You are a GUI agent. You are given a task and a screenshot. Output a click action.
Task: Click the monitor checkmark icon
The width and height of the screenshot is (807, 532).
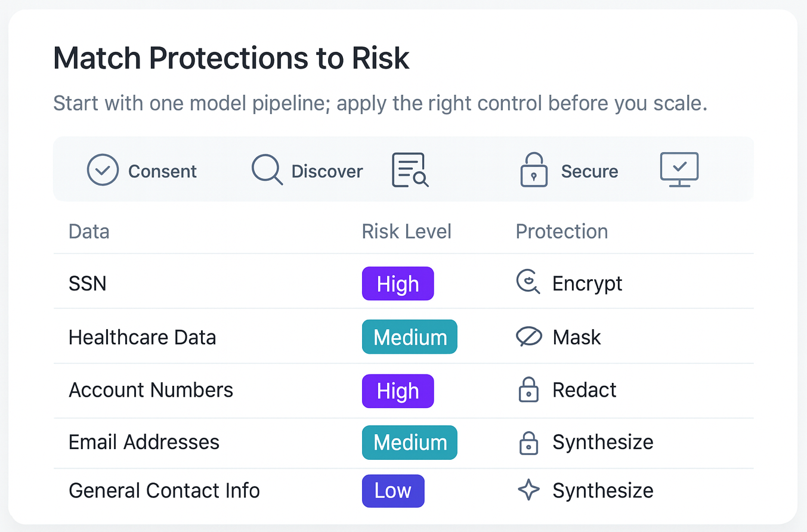(x=679, y=169)
